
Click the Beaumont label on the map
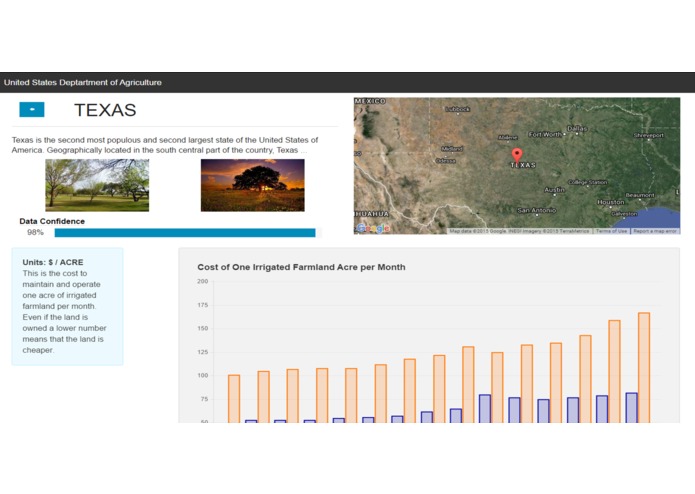[640, 195]
